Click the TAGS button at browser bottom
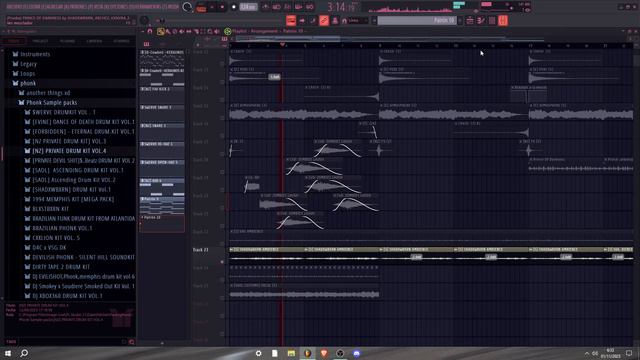This screenshot has height=360, width=640. click(11, 342)
